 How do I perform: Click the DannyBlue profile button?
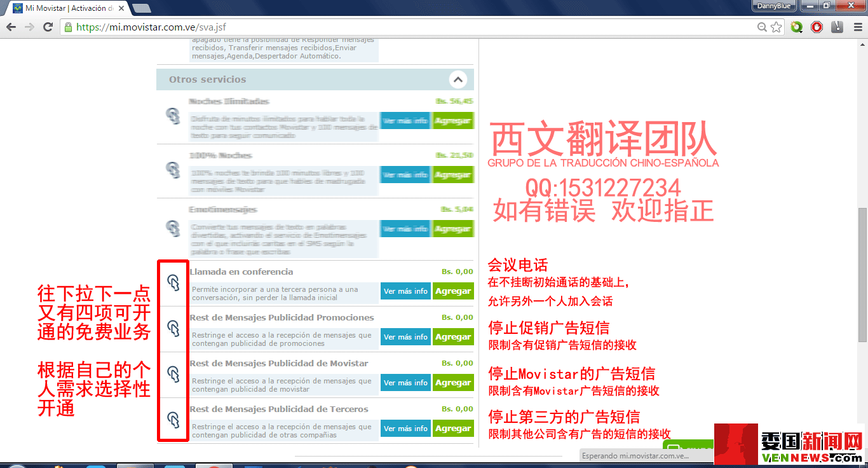(775, 6)
